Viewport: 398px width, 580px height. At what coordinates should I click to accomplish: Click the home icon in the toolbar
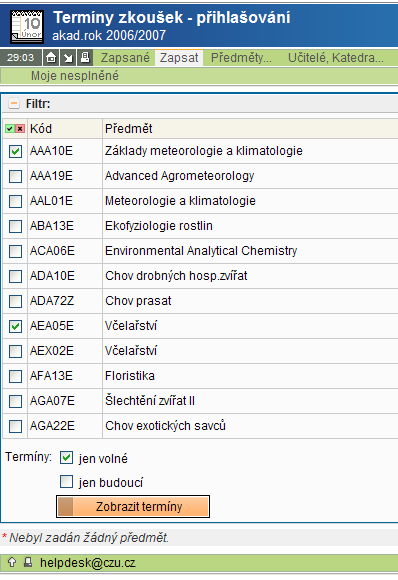(51, 58)
